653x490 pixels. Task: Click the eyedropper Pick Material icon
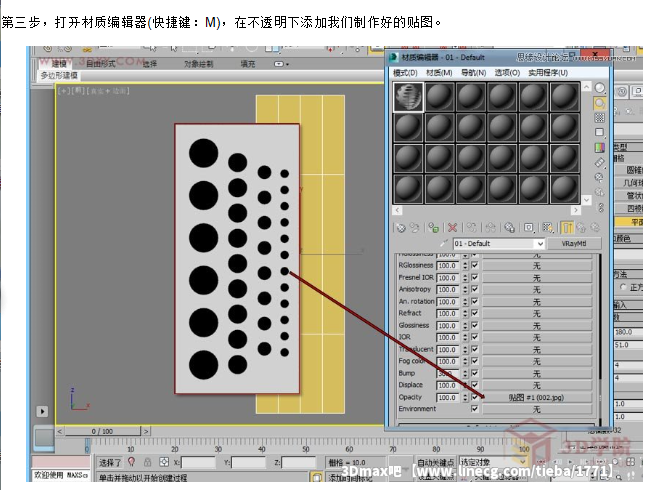(x=444, y=243)
